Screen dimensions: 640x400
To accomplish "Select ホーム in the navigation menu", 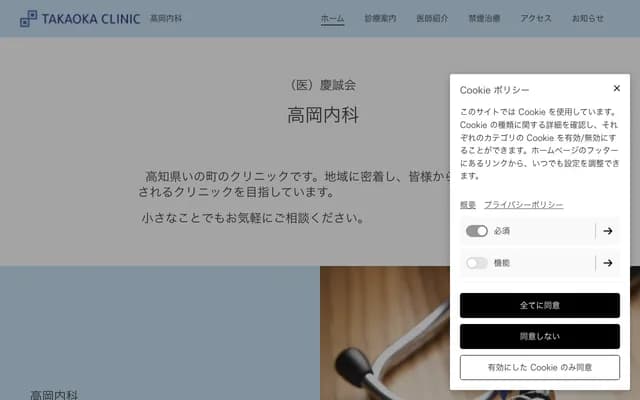I will click(x=332, y=19).
